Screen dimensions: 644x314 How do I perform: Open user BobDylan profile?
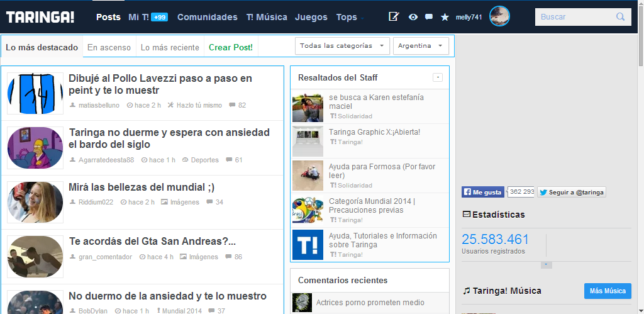tap(93, 311)
